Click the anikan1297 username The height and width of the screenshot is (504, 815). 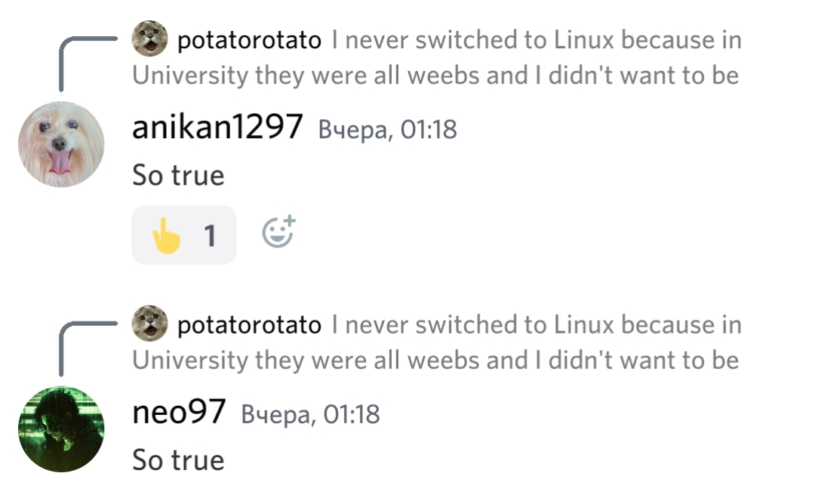point(217,127)
